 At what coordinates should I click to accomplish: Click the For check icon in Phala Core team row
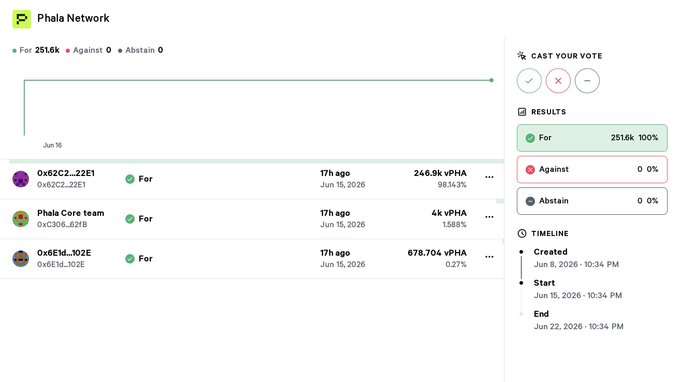130,219
